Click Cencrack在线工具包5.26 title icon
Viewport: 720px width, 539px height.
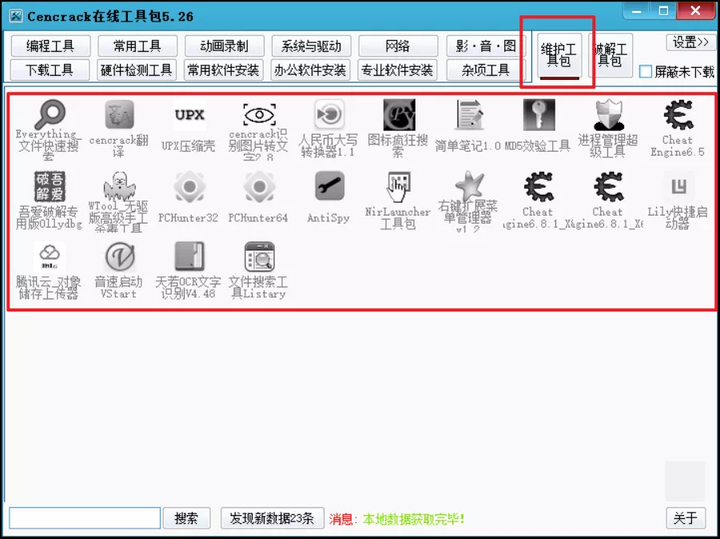[16, 16]
